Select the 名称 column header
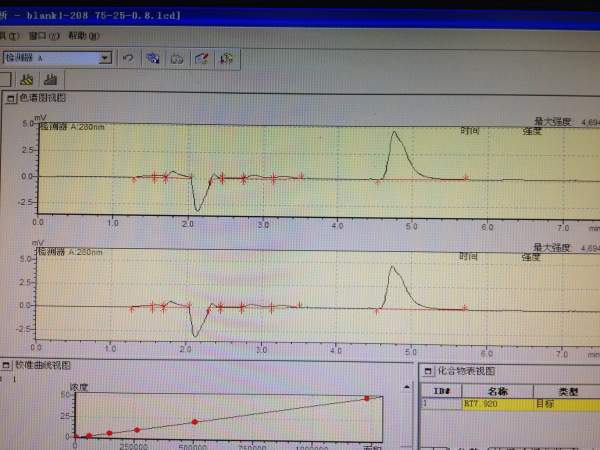 point(497,391)
